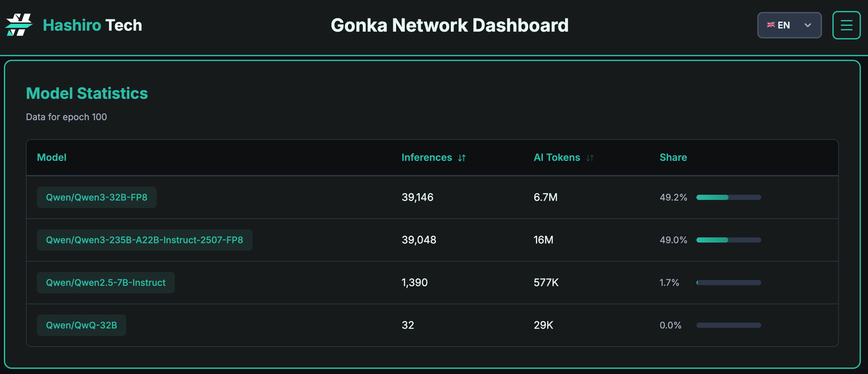Click the sort arrows next to Inferences

(x=462, y=158)
